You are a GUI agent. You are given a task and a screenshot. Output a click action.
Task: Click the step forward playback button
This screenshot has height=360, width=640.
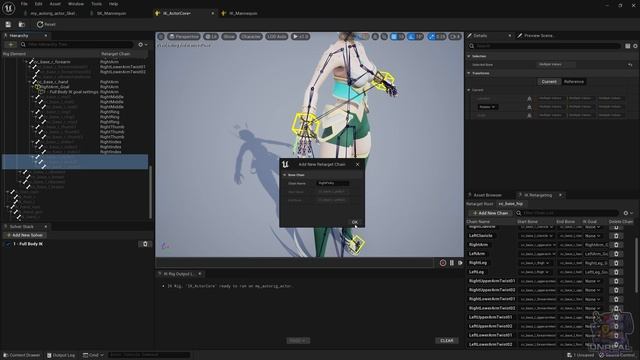[x=460, y=263]
